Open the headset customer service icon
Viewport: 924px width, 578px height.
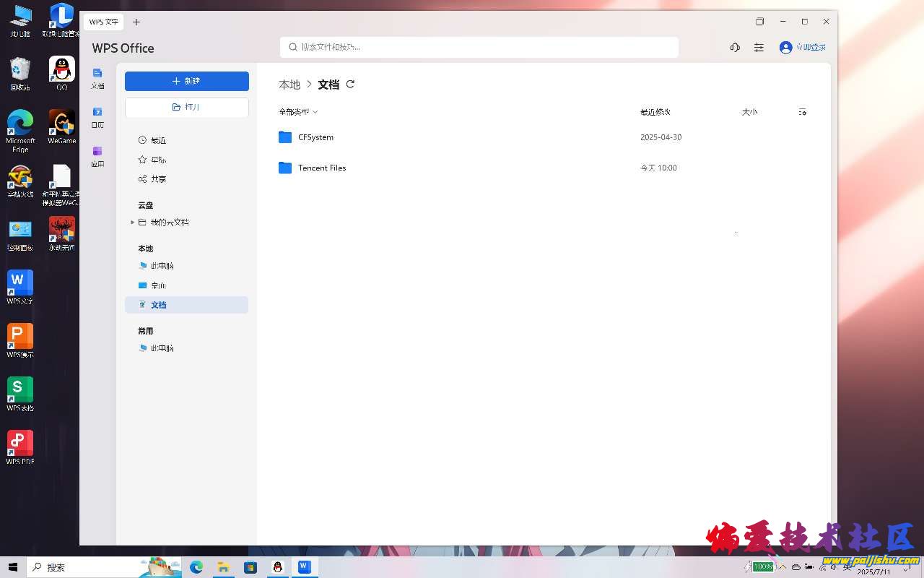[x=735, y=48]
